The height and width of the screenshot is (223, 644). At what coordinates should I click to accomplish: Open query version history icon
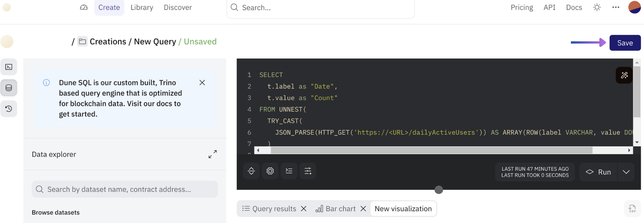(9, 109)
